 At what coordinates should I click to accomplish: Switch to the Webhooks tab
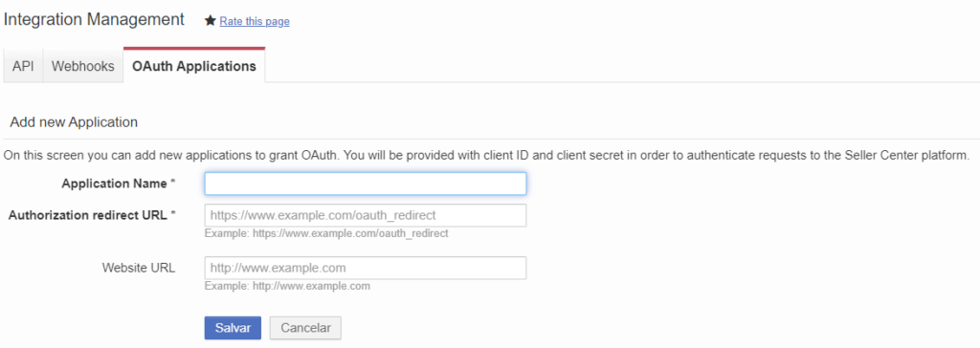pos(83,66)
